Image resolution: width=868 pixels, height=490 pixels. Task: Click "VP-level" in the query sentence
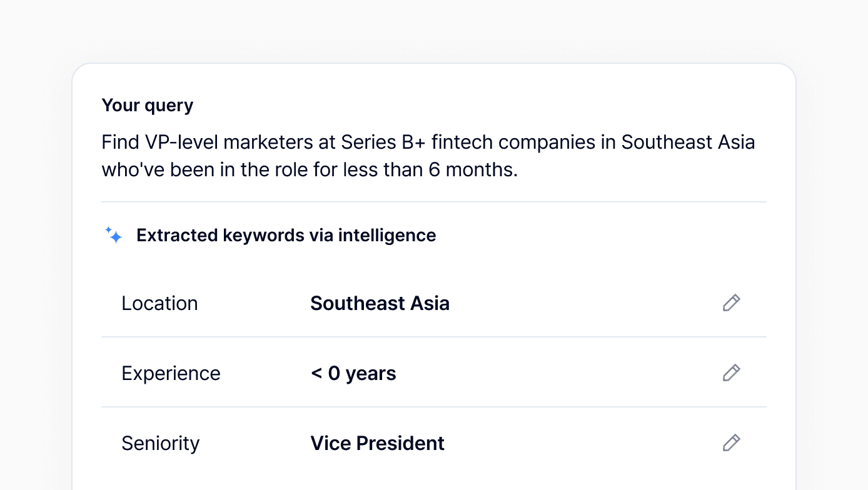tap(181, 142)
